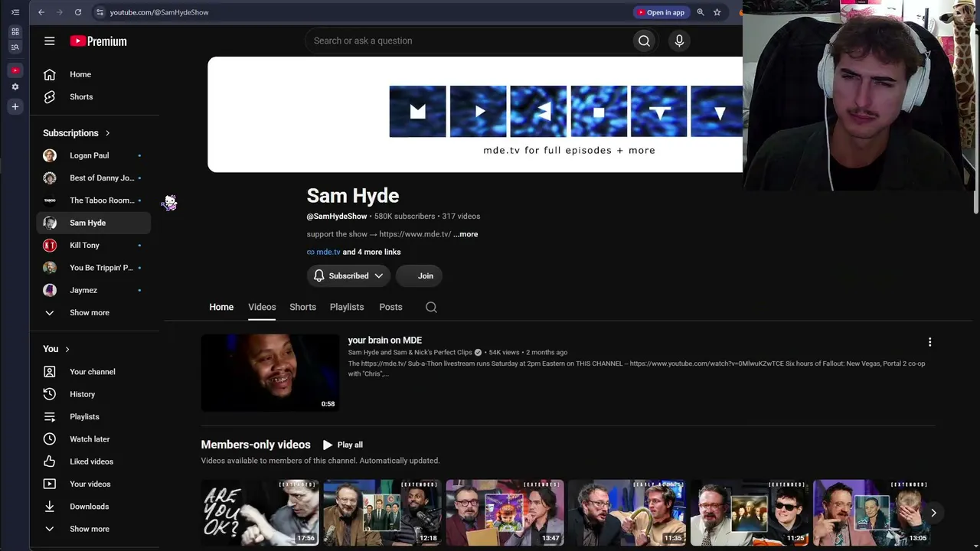The width and height of the screenshot is (980, 551).
Task: Open the browser zoom magnifier icon
Action: point(701,12)
